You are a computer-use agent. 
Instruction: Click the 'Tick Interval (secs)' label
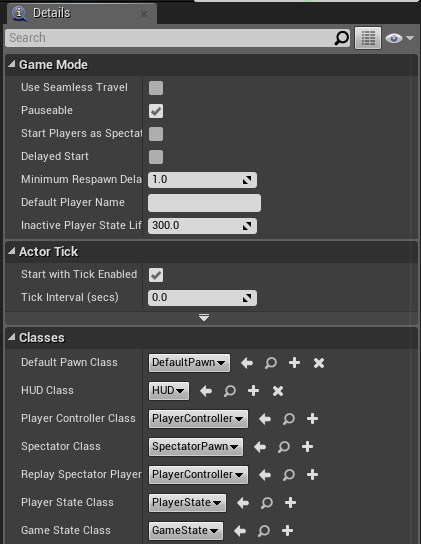coord(70,297)
